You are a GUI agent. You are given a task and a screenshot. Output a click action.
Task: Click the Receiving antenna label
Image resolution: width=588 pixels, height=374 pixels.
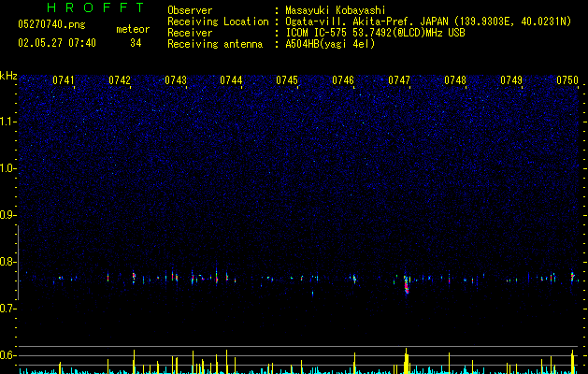[215, 44]
